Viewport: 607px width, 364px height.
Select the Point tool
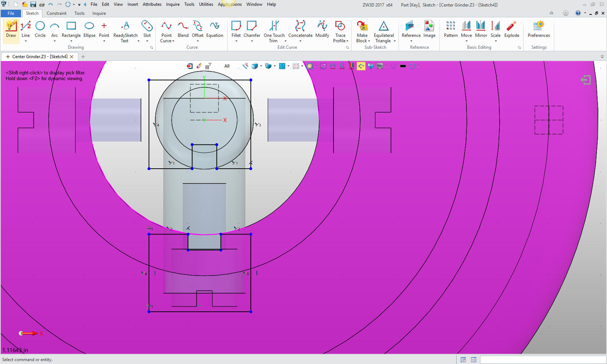click(104, 29)
